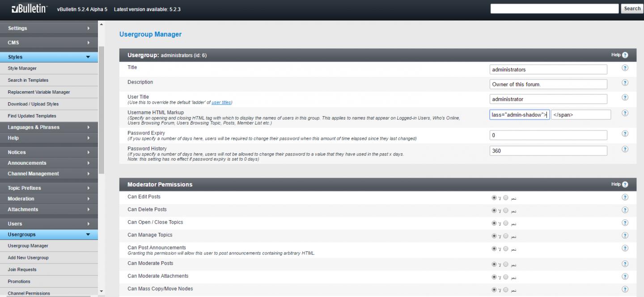Expand Languages & Phrases section
Screen dimensions: 644x297
pos(49,127)
